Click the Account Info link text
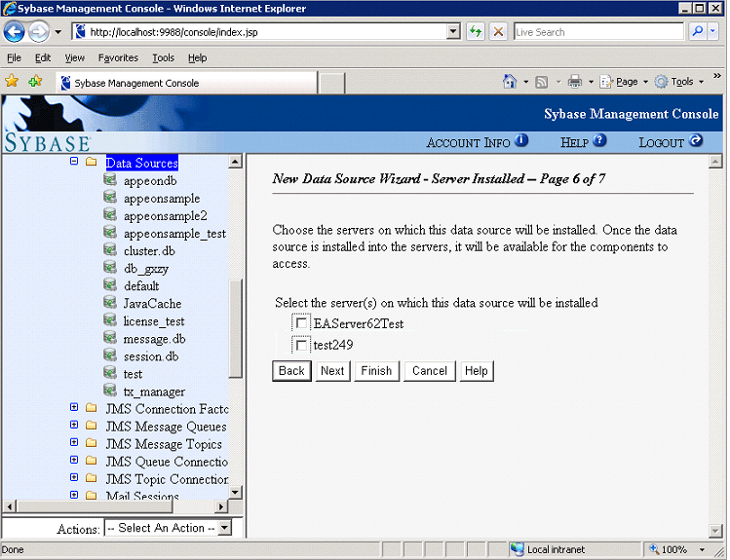Image resolution: width=730 pixels, height=560 pixels. point(469,143)
